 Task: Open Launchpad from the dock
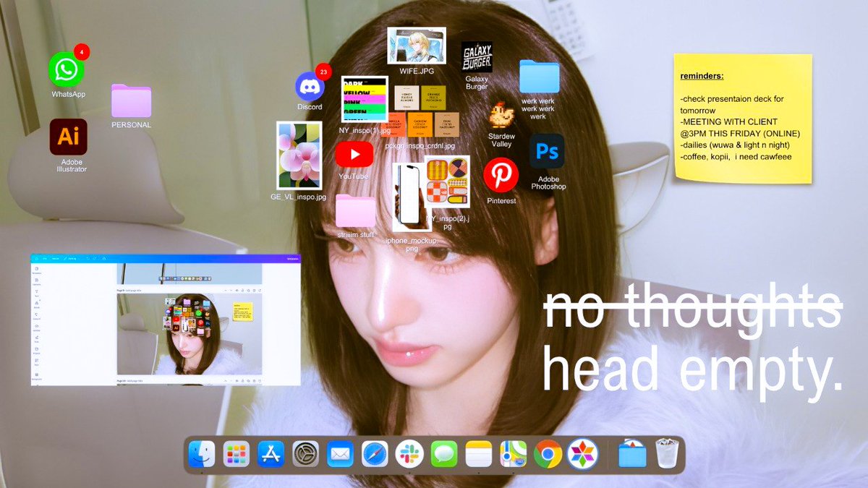coord(237,454)
